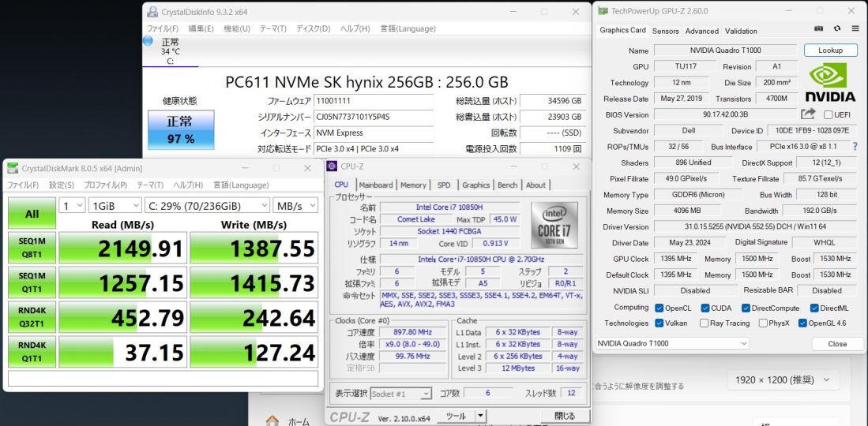
Task: Open the MB/s unit dropdown
Action: point(295,206)
